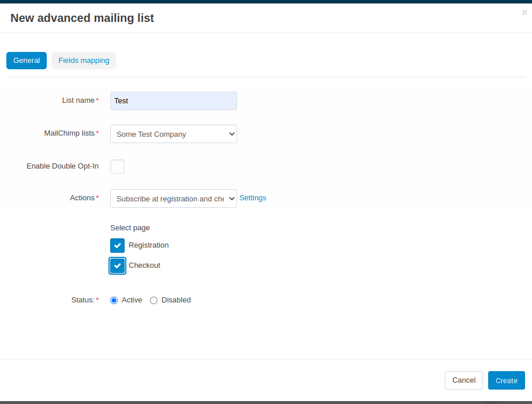Switch to the Fields mapping tab
This screenshot has width=532, height=404.
[x=84, y=61]
